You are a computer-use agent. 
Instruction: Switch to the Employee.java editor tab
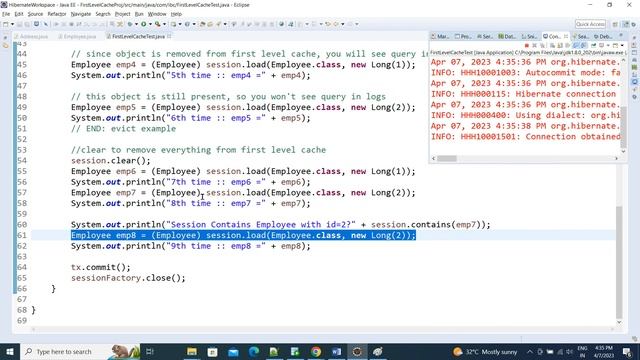tap(78, 36)
